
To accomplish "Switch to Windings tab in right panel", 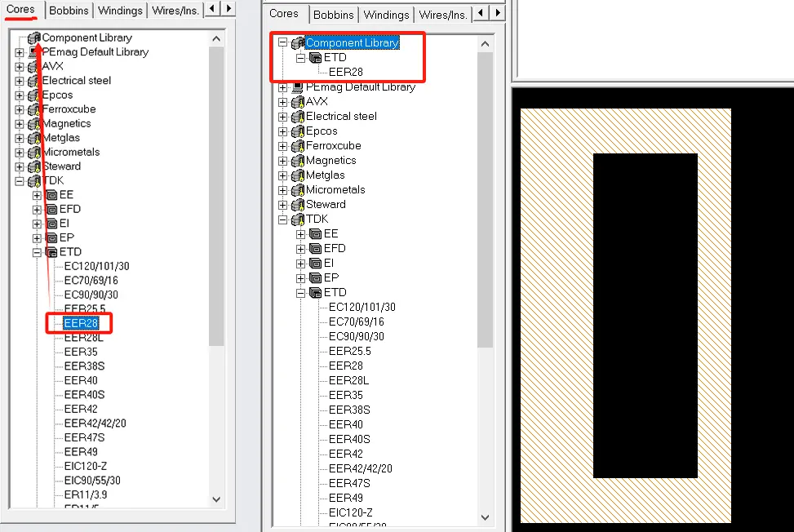I will [386, 16].
